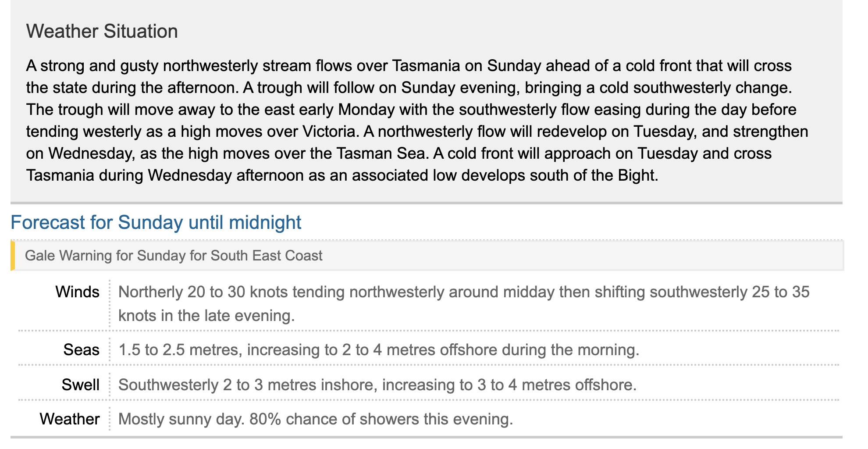Click 'knots in the late evening' text
This screenshot has width=868, height=449.
click(206, 316)
